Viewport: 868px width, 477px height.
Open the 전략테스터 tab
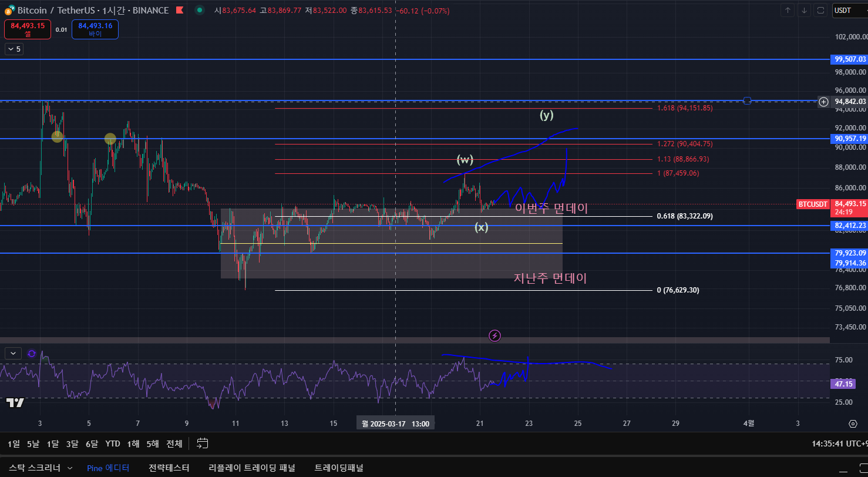(169, 468)
